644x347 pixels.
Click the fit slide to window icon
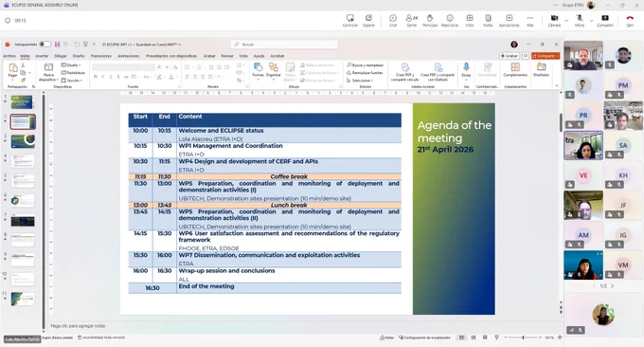560,338
